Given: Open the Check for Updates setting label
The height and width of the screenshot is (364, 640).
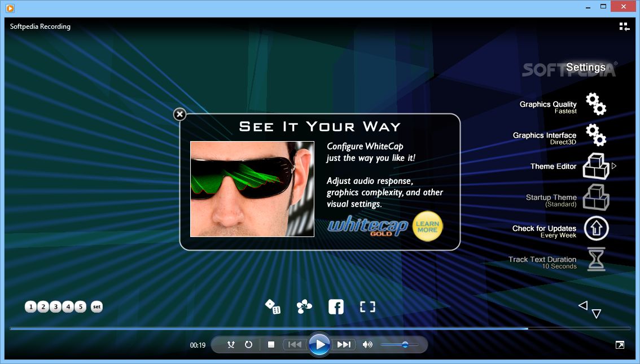Looking at the screenshot, I should 544,228.
